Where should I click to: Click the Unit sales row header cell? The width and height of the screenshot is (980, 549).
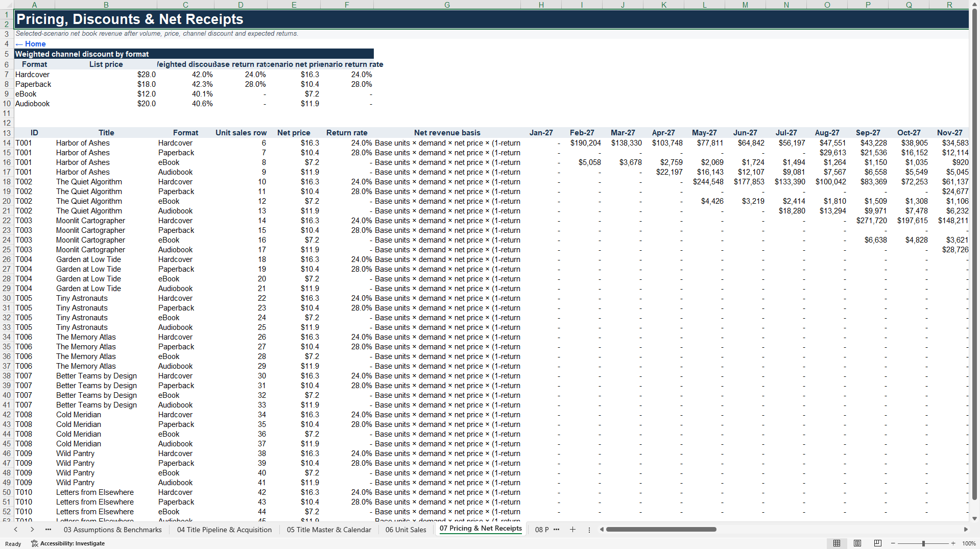click(241, 133)
